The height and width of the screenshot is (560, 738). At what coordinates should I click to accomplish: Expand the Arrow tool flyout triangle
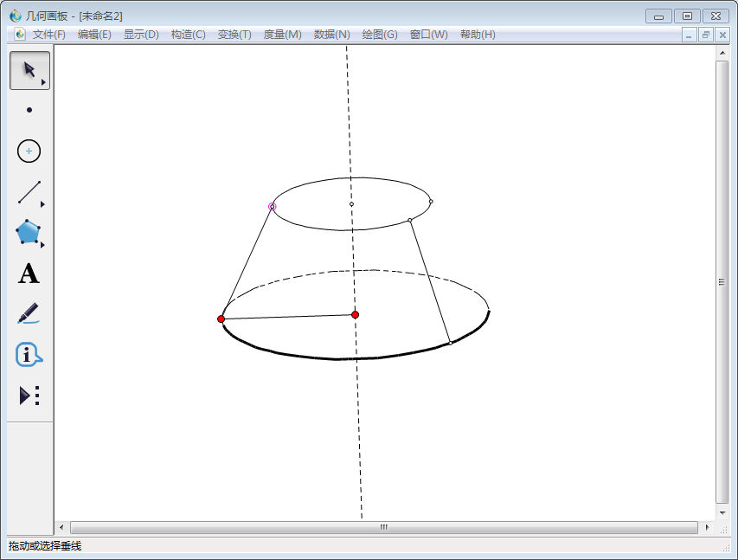[x=43, y=82]
